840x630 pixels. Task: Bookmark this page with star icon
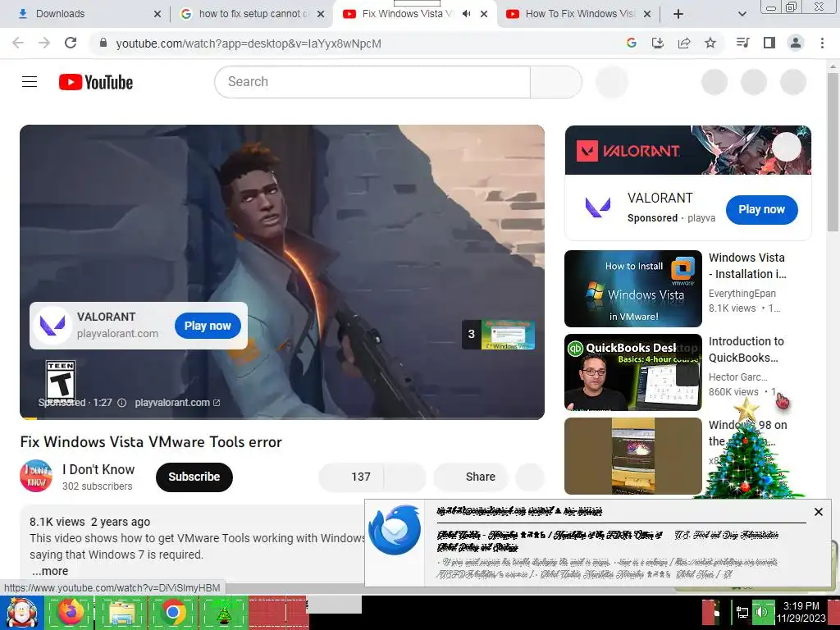[710, 43]
